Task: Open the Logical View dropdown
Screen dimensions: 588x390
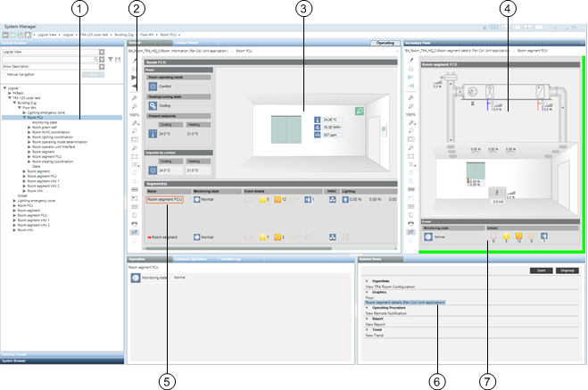Action: (102, 53)
